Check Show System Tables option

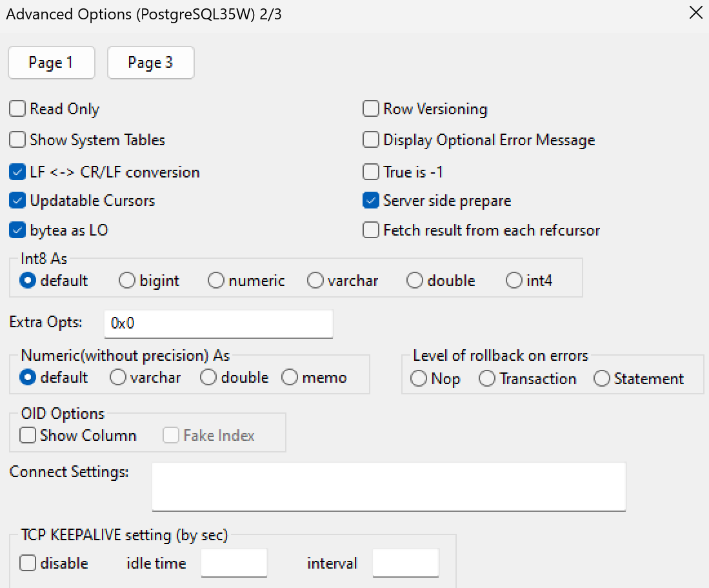click(x=17, y=140)
